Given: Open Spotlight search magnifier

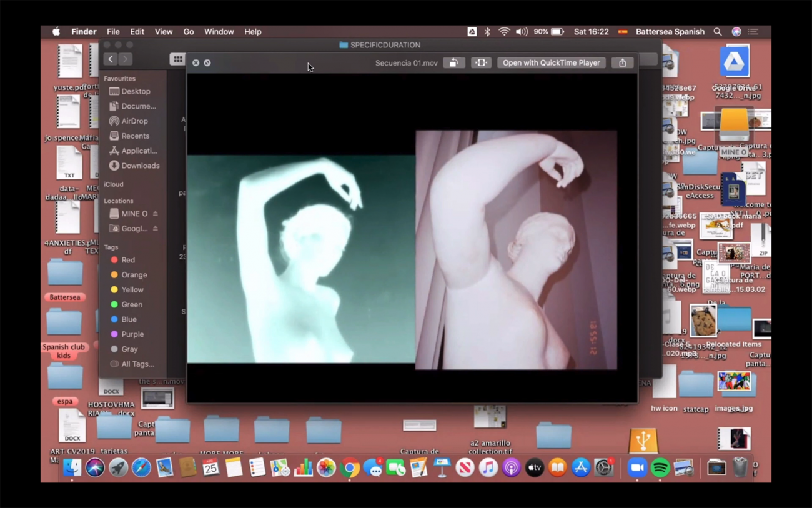Looking at the screenshot, I should (x=718, y=32).
